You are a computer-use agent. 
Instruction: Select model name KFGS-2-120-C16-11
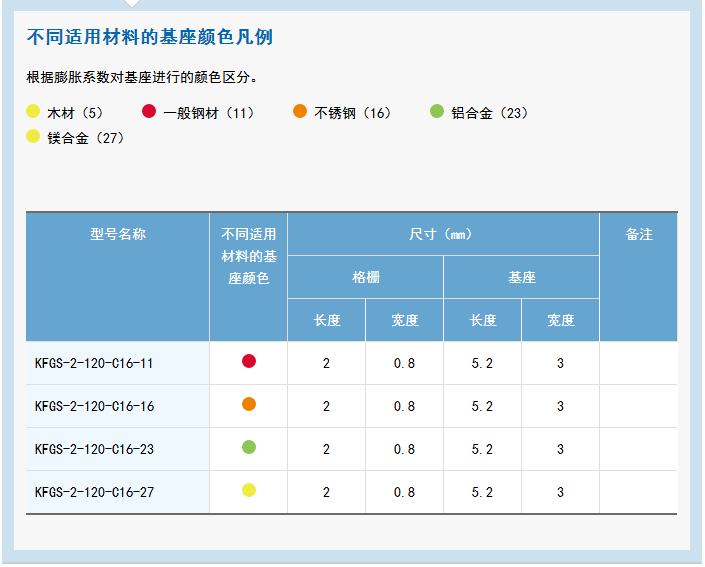coord(94,363)
